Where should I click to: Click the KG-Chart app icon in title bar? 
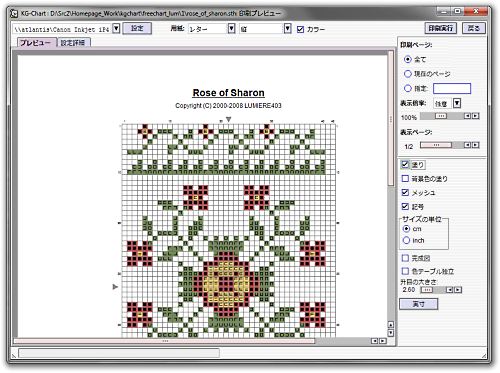pos(14,14)
